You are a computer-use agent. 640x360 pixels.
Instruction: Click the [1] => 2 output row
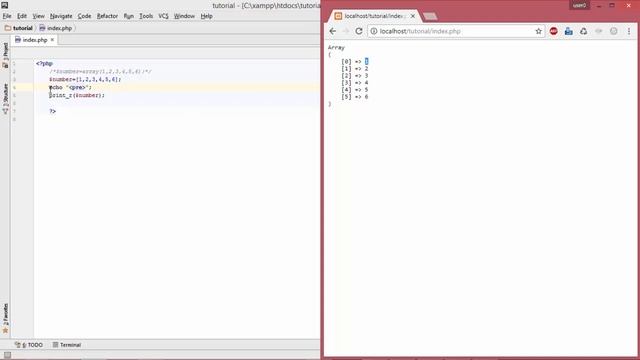[x=355, y=69]
